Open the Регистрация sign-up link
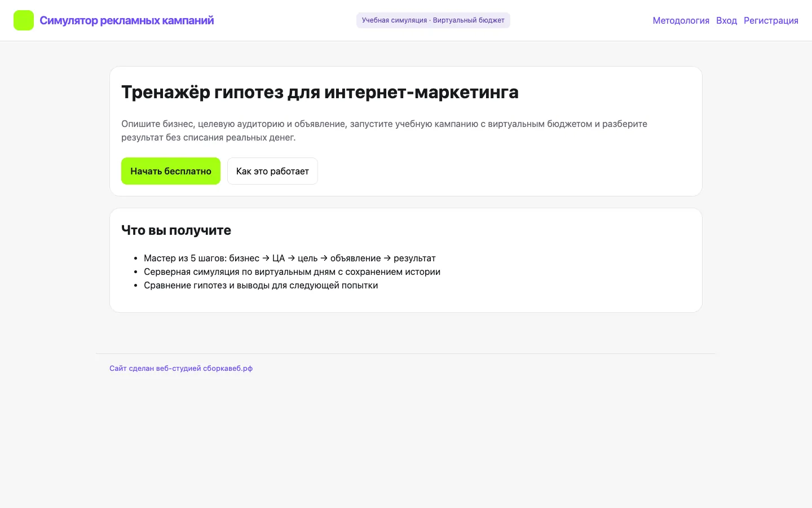The width and height of the screenshot is (812, 508). pos(771,20)
